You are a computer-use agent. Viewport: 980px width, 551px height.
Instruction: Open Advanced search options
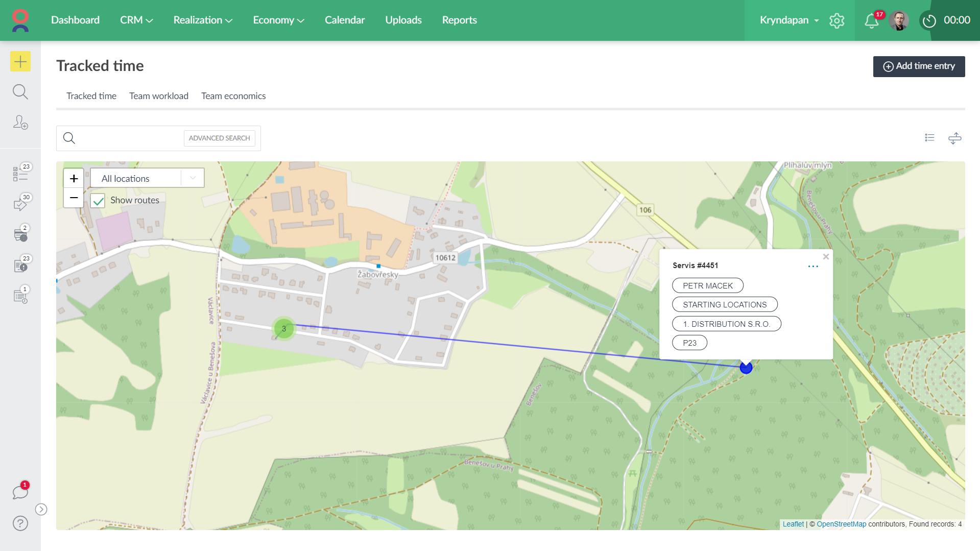pos(219,138)
